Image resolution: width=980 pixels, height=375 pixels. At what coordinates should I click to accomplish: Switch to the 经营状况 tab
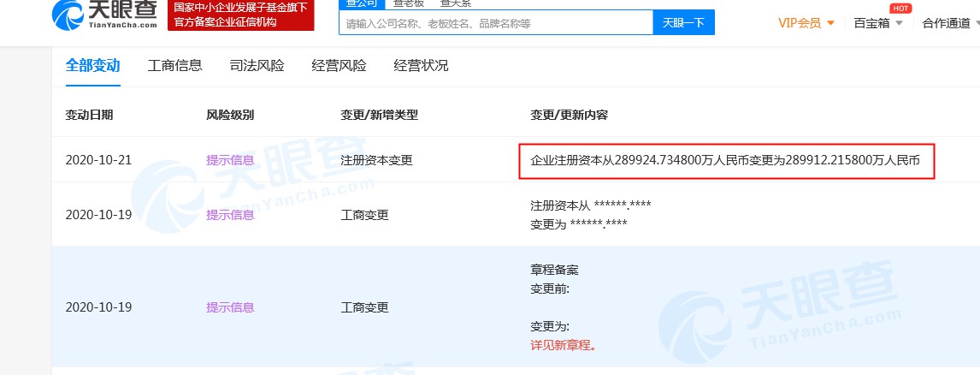tap(421, 66)
